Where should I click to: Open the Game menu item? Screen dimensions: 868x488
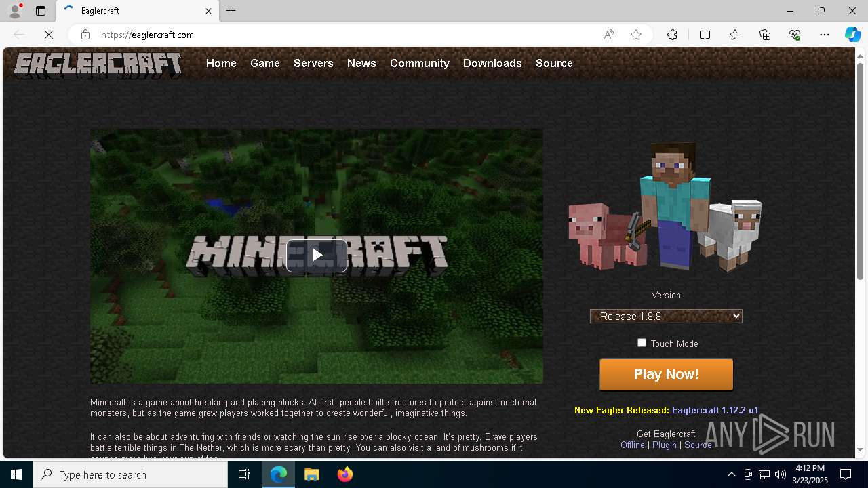264,63
